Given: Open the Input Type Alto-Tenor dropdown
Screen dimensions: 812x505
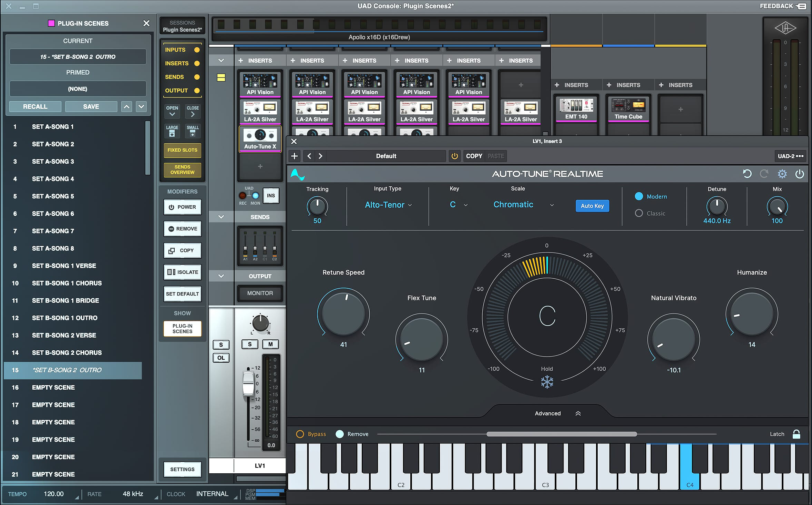Looking at the screenshot, I should tap(388, 205).
